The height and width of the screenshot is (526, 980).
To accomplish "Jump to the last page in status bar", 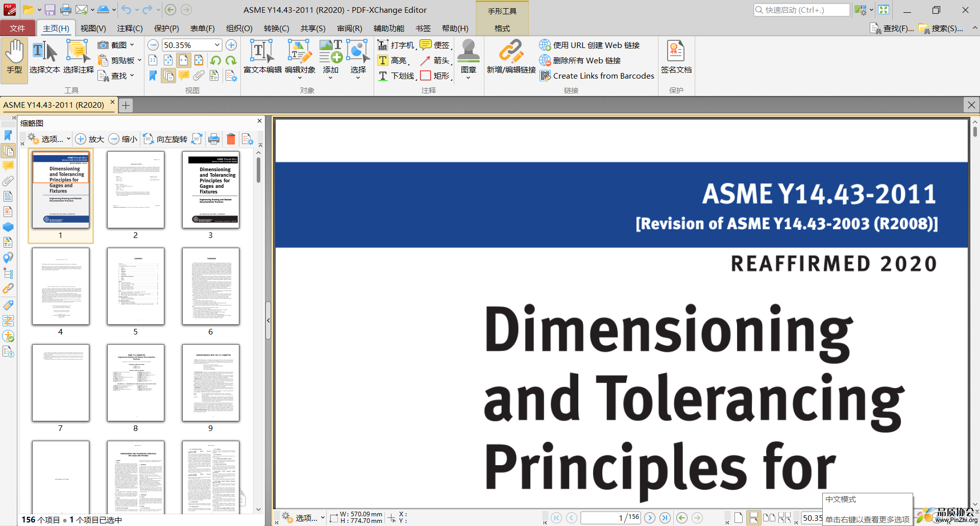I will (665, 518).
